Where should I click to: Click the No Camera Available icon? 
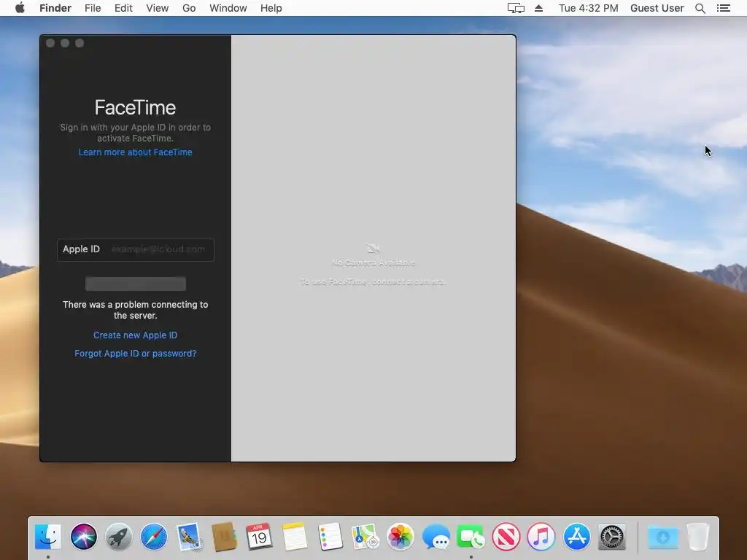373,248
